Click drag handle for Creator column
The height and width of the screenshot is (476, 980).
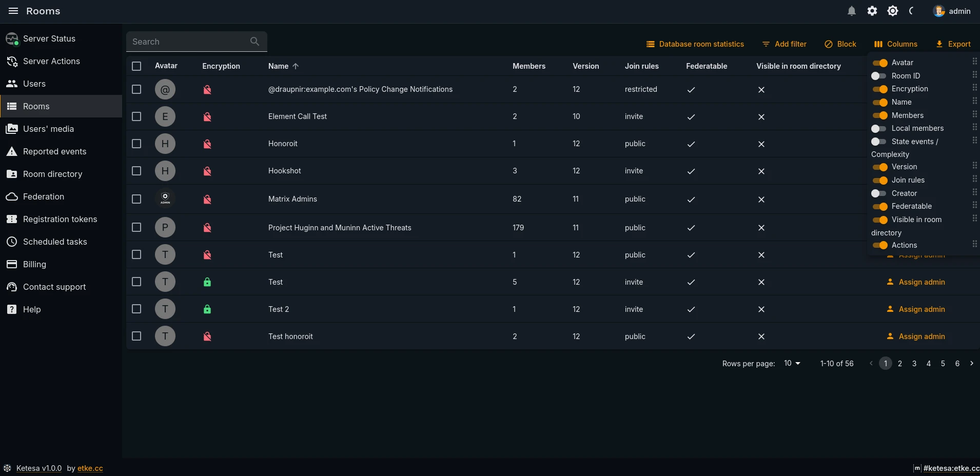tap(974, 192)
